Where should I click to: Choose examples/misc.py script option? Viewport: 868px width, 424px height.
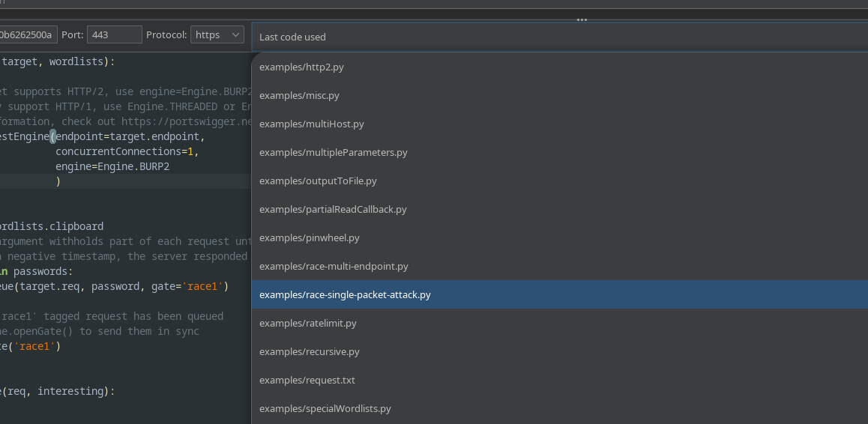click(299, 95)
